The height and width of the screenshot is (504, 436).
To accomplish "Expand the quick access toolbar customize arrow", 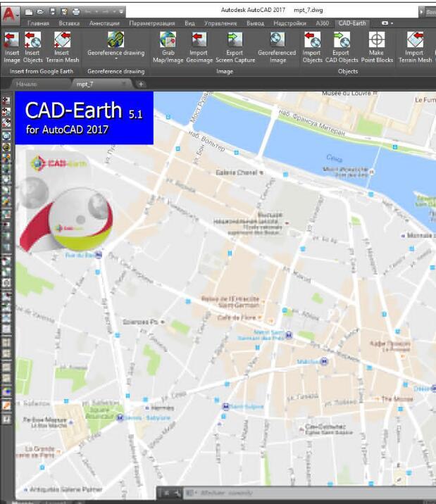I will coord(121,12).
